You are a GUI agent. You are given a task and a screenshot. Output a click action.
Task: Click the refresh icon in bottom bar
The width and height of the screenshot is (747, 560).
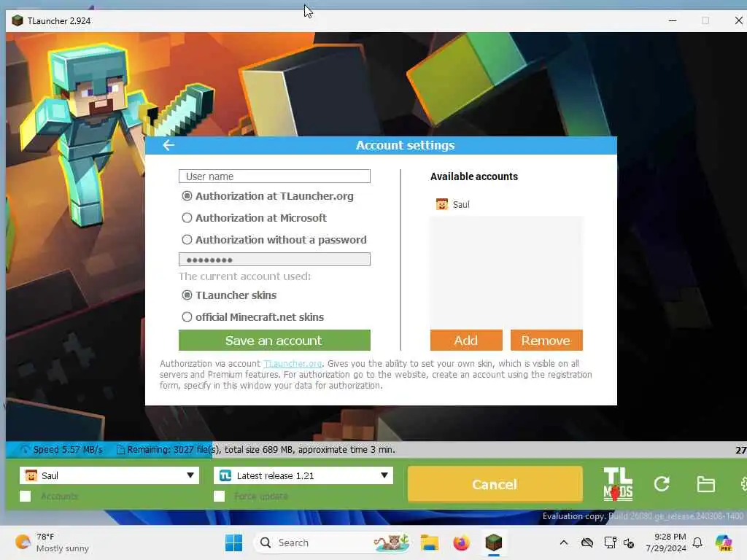tap(662, 484)
